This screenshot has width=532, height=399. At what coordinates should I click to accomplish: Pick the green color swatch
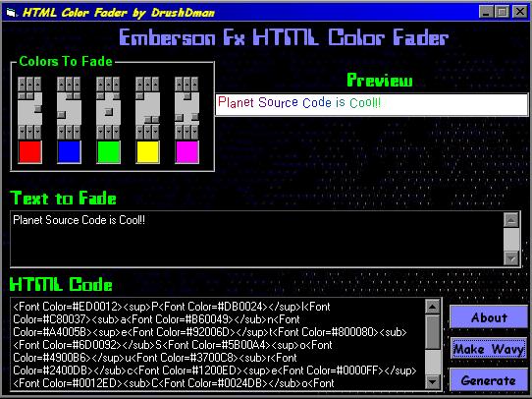pos(108,151)
